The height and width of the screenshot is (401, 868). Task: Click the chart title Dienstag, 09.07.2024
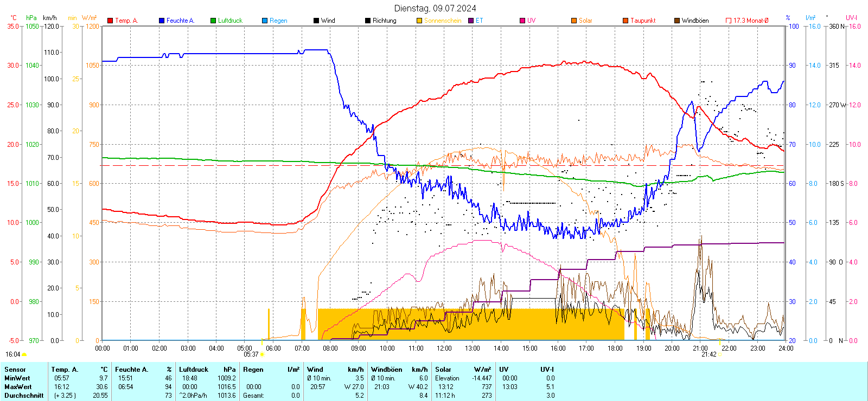pos(435,8)
